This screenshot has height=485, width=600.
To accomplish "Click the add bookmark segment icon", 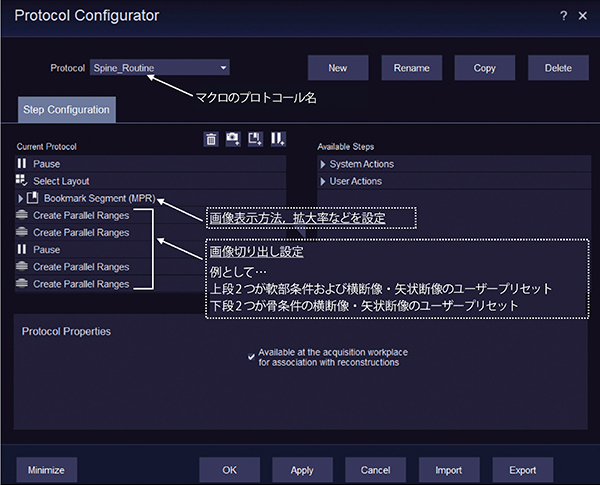I will 255,140.
